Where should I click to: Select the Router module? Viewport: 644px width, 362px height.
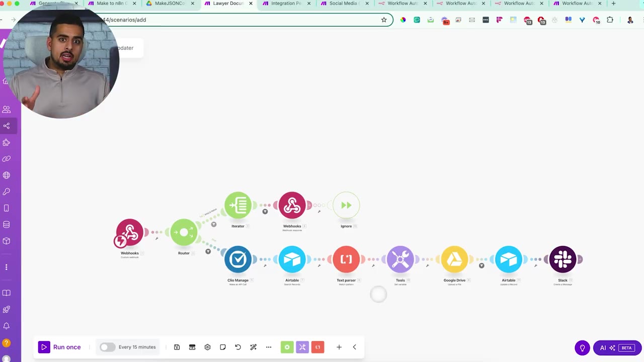184,232
